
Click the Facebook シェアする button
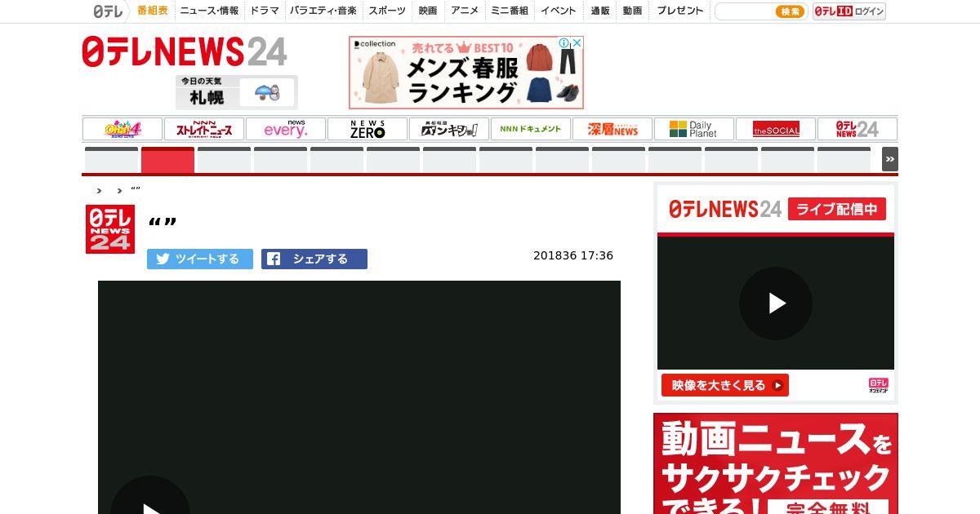click(314, 259)
